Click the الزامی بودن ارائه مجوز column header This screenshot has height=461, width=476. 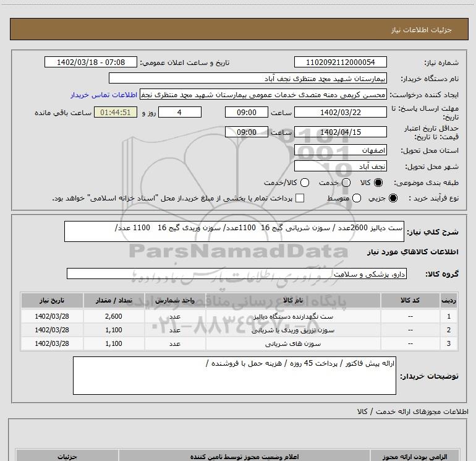[x=414, y=457]
